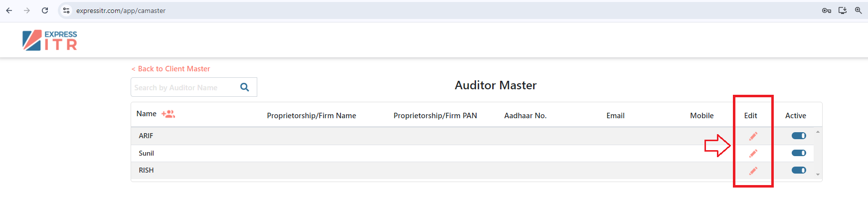Edit the ARIF auditor with pencil icon
868x209 pixels.
tap(753, 136)
